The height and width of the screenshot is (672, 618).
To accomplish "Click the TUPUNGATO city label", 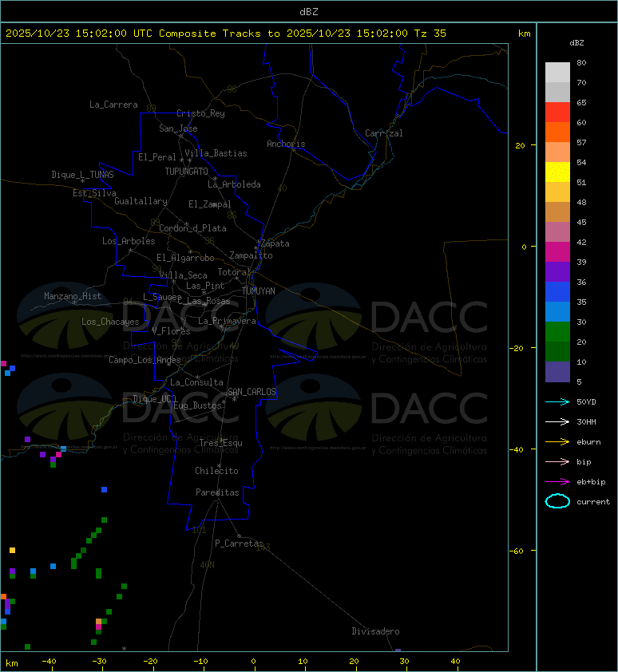I will 187,172.
